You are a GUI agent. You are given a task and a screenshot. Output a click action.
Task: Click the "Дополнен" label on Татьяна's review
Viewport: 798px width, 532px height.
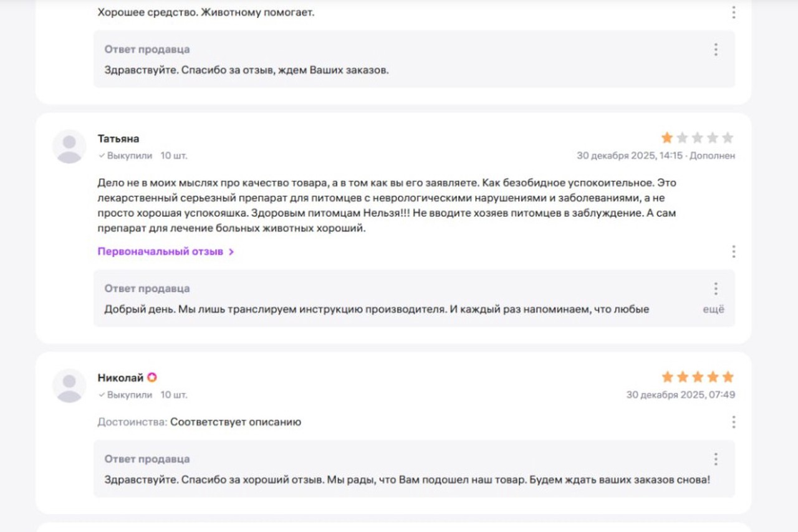click(x=712, y=156)
